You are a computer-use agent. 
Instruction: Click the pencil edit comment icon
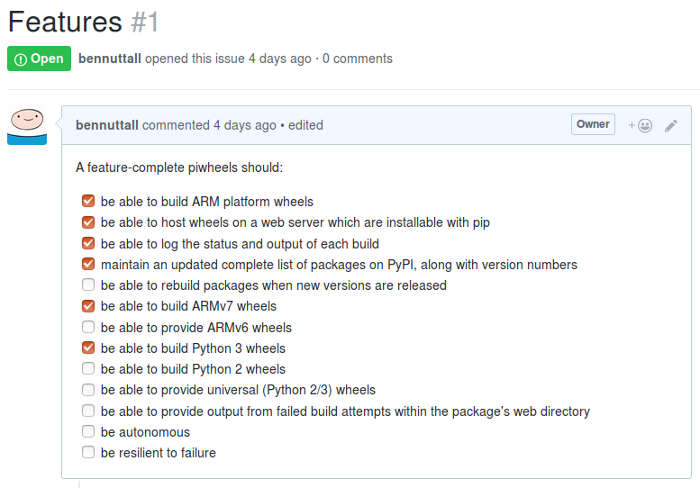671,126
